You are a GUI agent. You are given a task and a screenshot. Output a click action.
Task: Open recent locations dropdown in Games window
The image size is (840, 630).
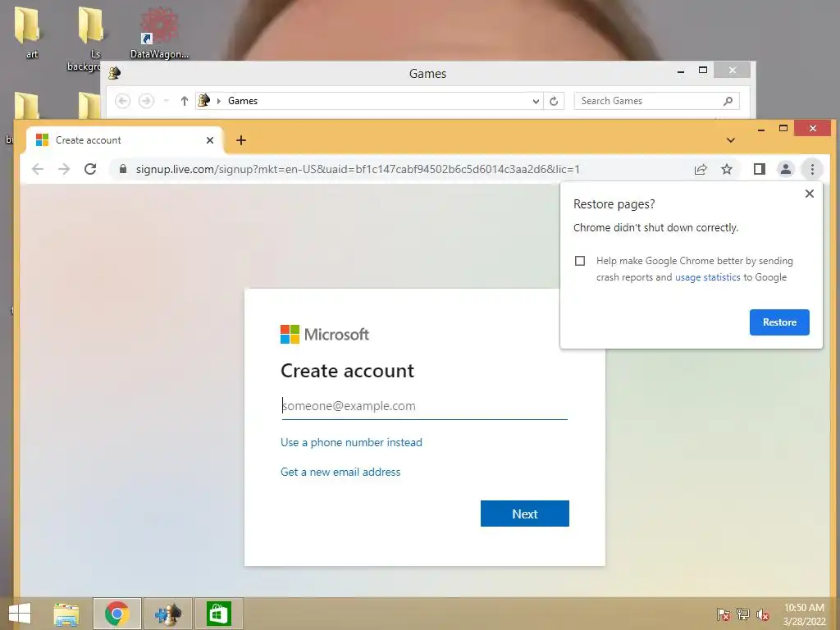(166, 101)
